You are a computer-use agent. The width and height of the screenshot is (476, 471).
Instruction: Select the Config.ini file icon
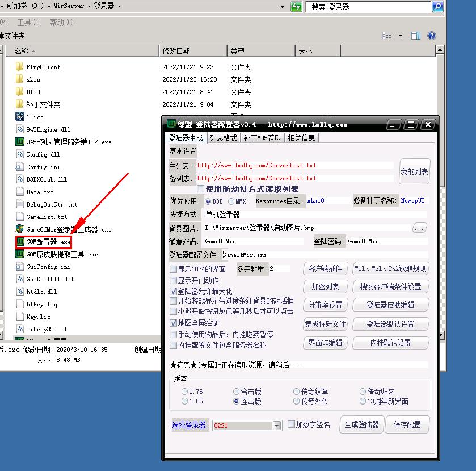[20, 167]
